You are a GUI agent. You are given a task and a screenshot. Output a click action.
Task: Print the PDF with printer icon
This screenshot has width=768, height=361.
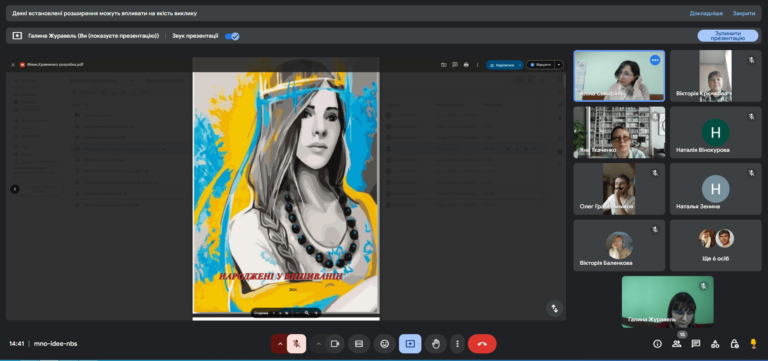(466, 65)
